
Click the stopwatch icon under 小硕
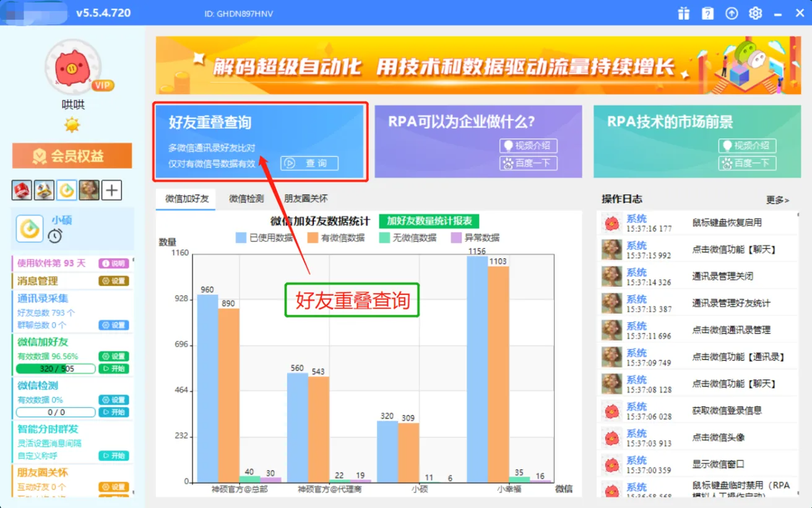point(55,236)
